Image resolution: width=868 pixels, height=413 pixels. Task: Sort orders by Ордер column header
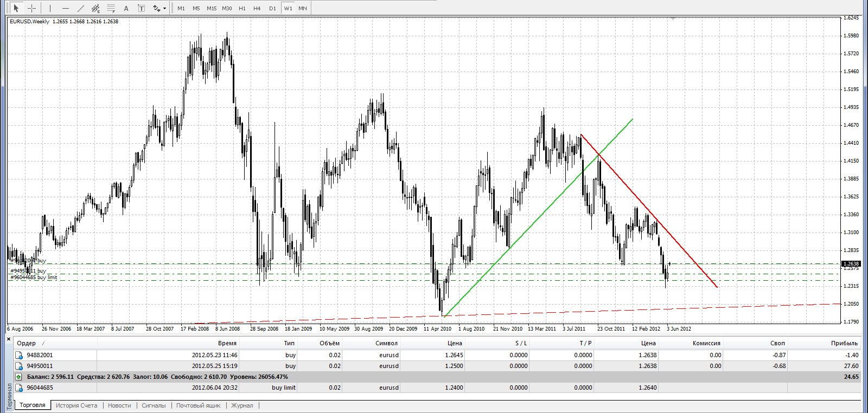[26, 343]
